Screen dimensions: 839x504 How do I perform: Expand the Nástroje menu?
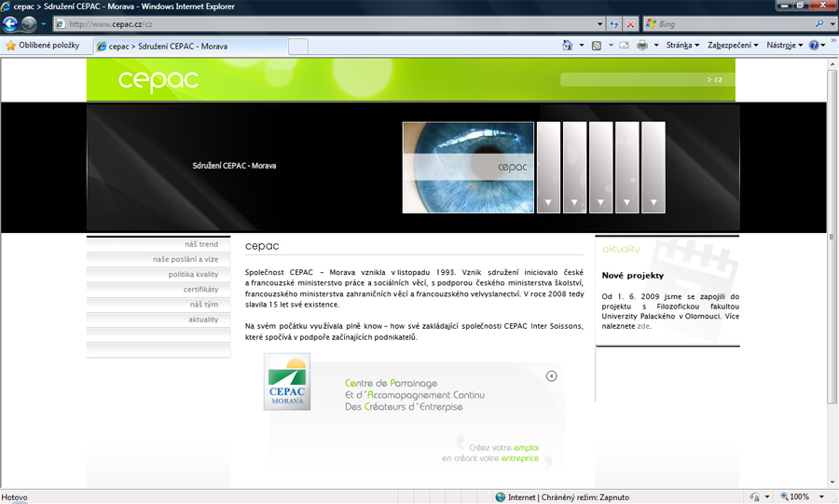point(783,45)
